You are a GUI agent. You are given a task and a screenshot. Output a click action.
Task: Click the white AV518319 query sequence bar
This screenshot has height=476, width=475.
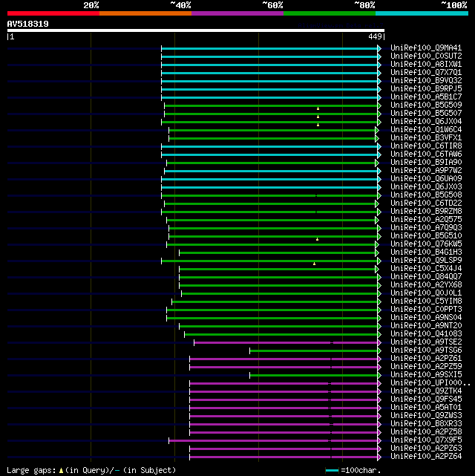pyautogui.click(x=196, y=30)
